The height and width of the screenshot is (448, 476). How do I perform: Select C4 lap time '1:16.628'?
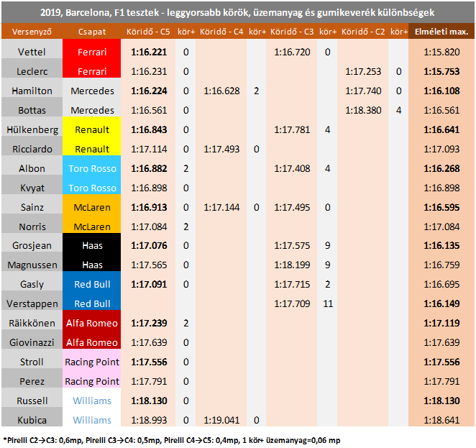(x=221, y=91)
